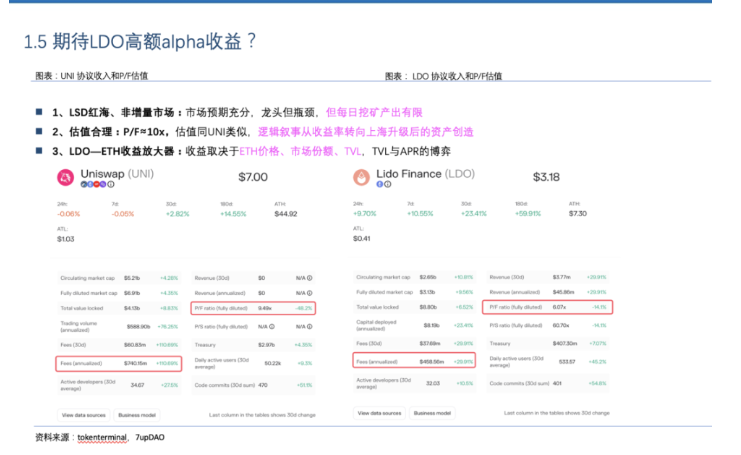The width and height of the screenshot is (741, 455).
Task: Click the magenta text 但每日挖矿产出有限
Action: pos(374,112)
